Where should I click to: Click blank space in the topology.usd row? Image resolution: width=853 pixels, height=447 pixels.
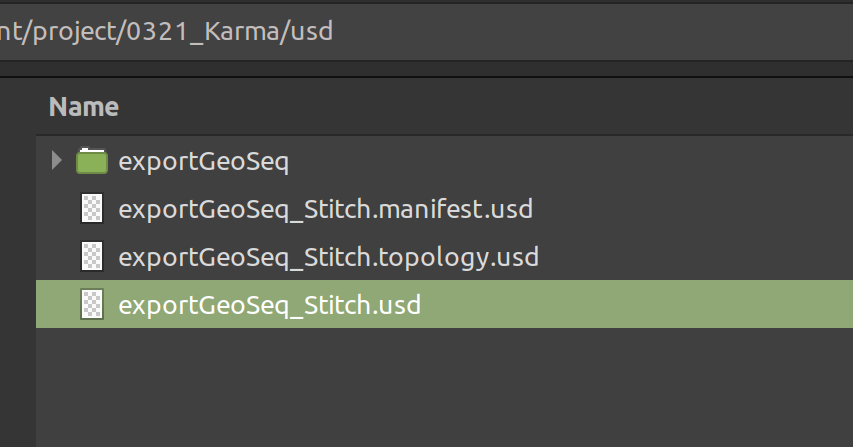pos(696,256)
